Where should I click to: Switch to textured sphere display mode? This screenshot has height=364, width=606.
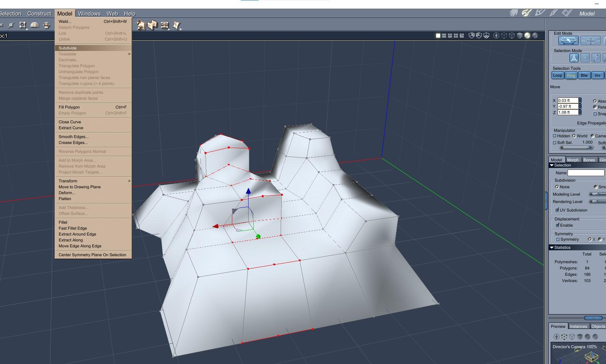tap(535, 35)
